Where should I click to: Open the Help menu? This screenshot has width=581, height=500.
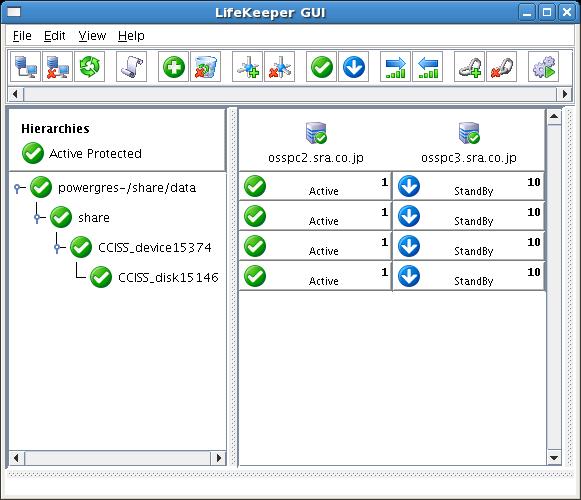131,36
